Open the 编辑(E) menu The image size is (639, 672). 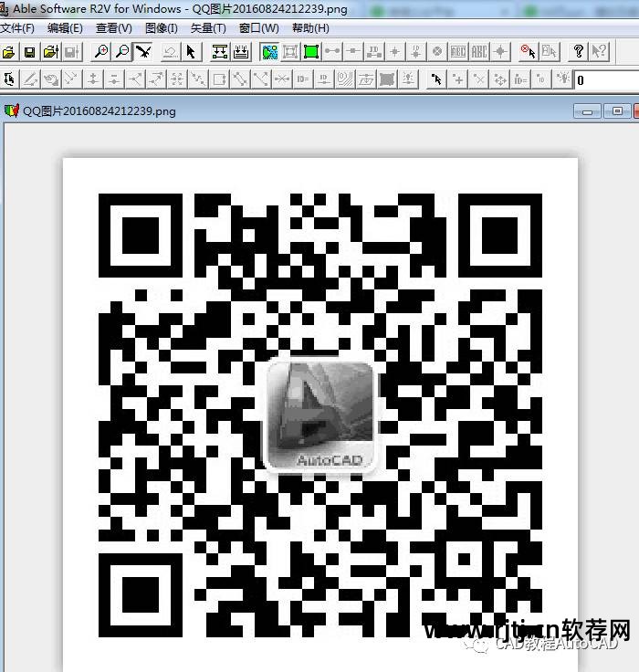click(x=65, y=28)
